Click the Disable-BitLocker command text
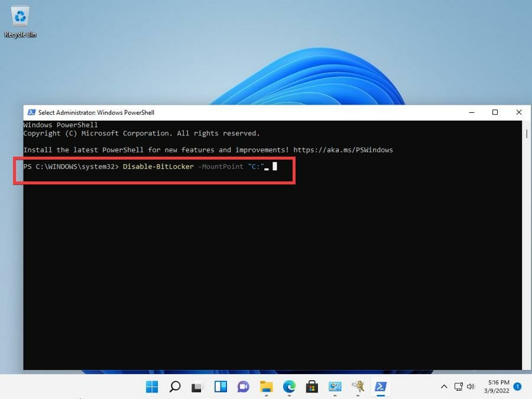The height and width of the screenshot is (399, 532). [158, 167]
